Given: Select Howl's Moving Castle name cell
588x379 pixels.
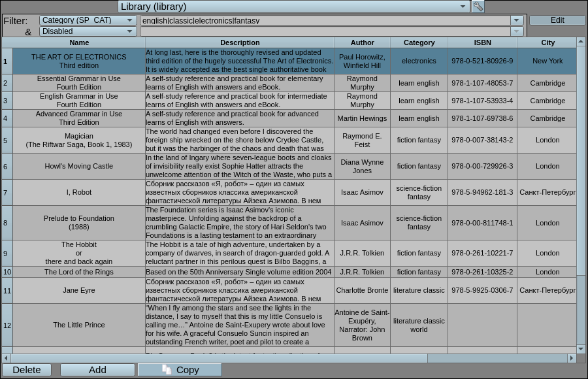Looking at the screenshot, I should pos(79,166).
